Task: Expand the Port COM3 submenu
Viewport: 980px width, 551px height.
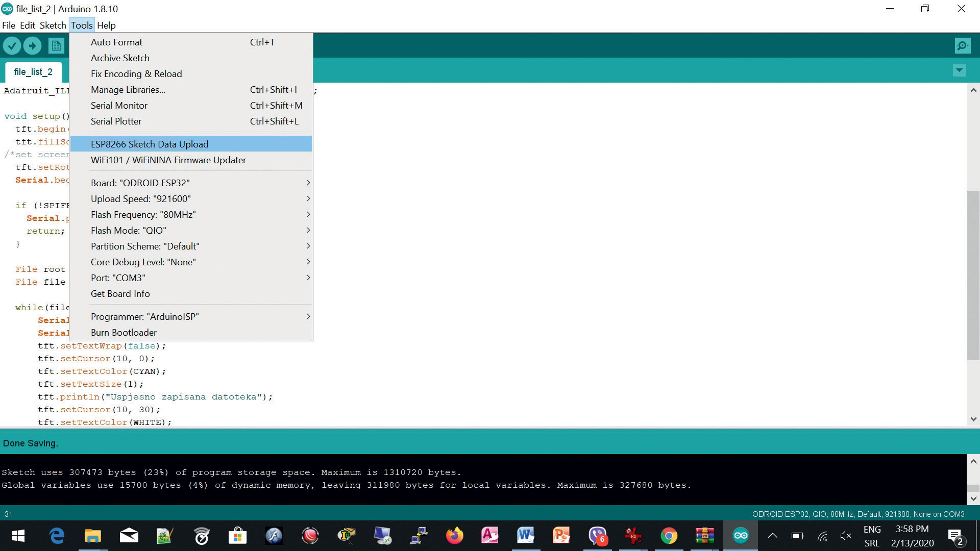Action: click(x=191, y=278)
